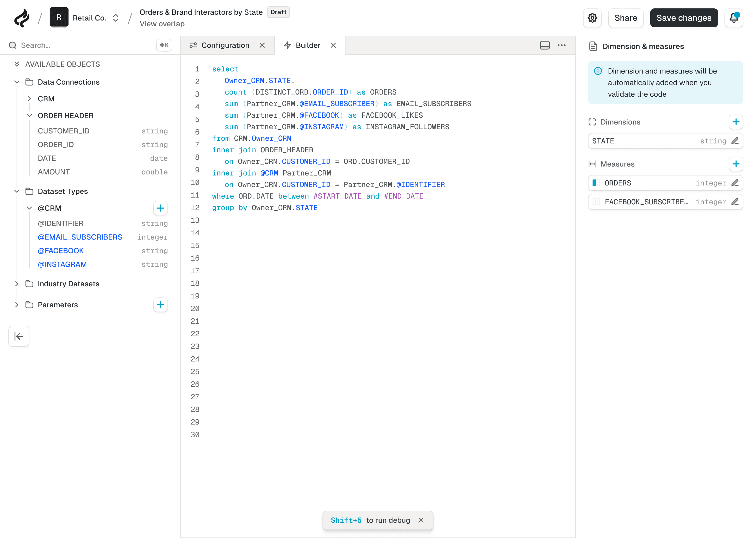Expand the Parameters folder

[x=17, y=305]
